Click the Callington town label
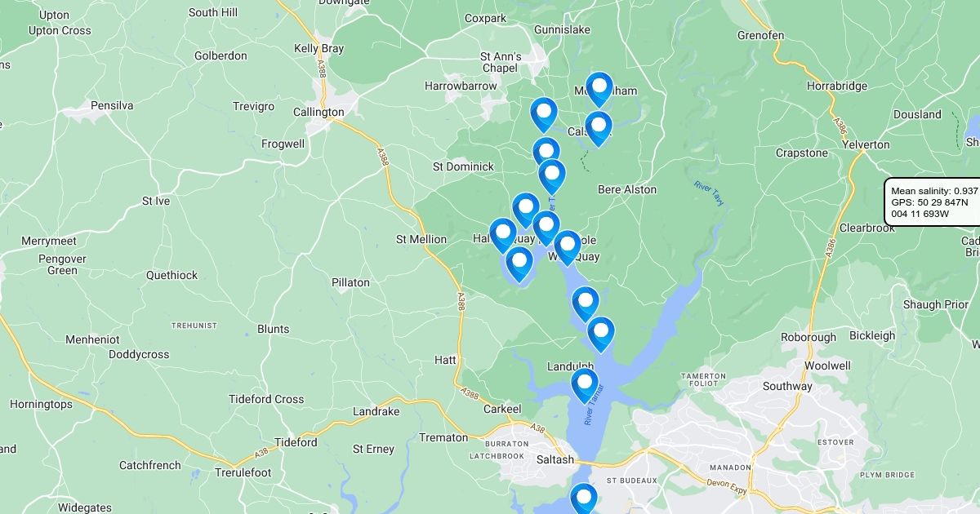This screenshot has height=514, width=980. pyautogui.click(x=318, y=112)
